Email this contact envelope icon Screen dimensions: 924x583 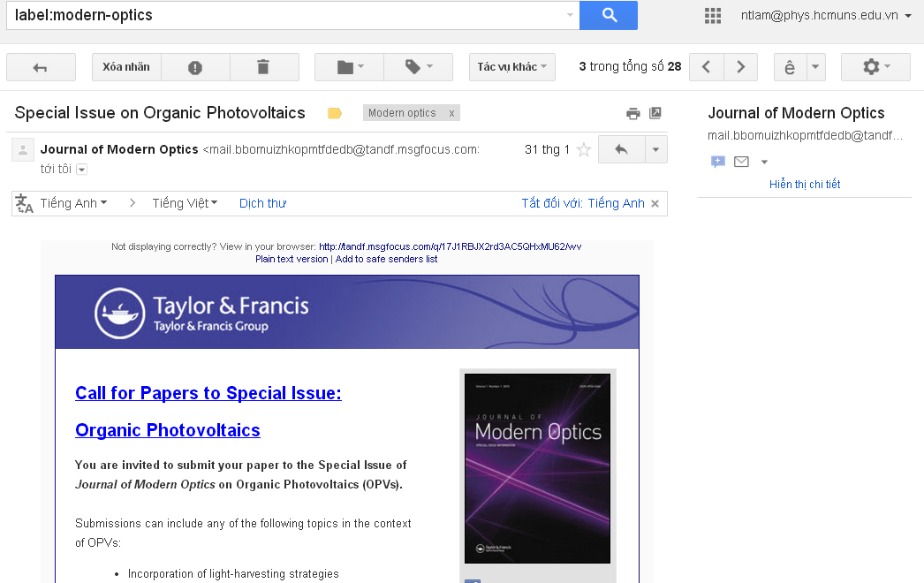click(741, 162)
